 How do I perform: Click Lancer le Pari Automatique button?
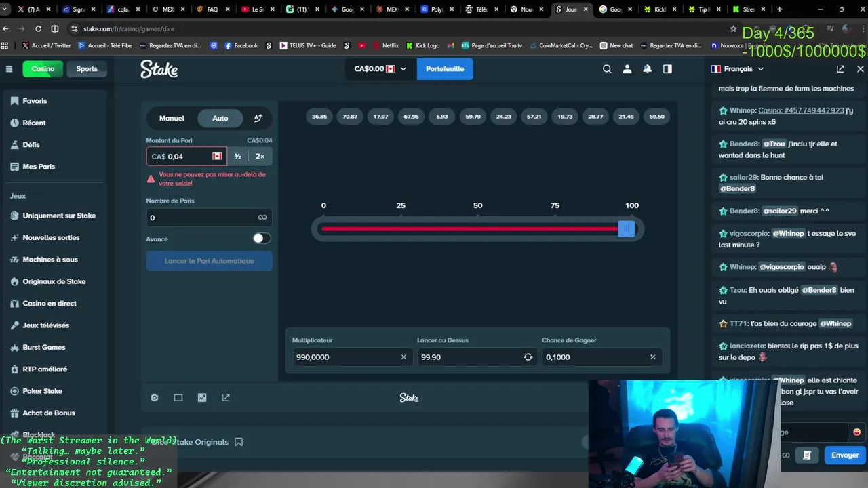(x=209, y=261)
